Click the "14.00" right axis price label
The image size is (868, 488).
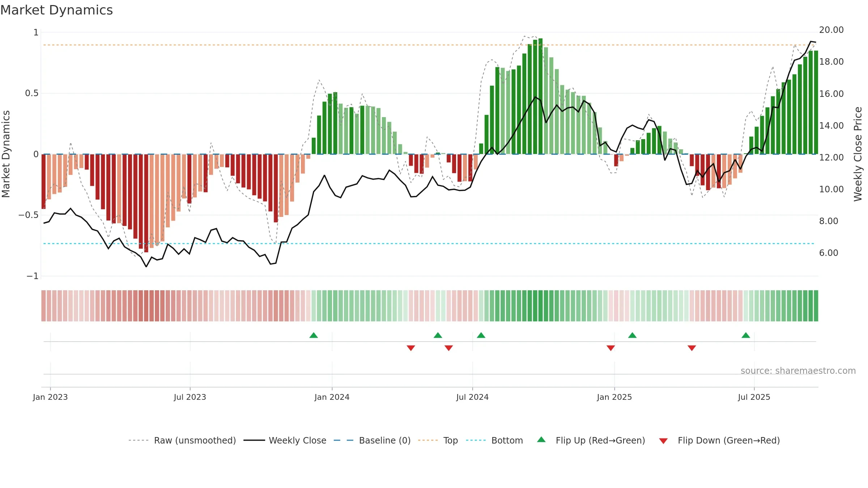click(x=831, y=126)
